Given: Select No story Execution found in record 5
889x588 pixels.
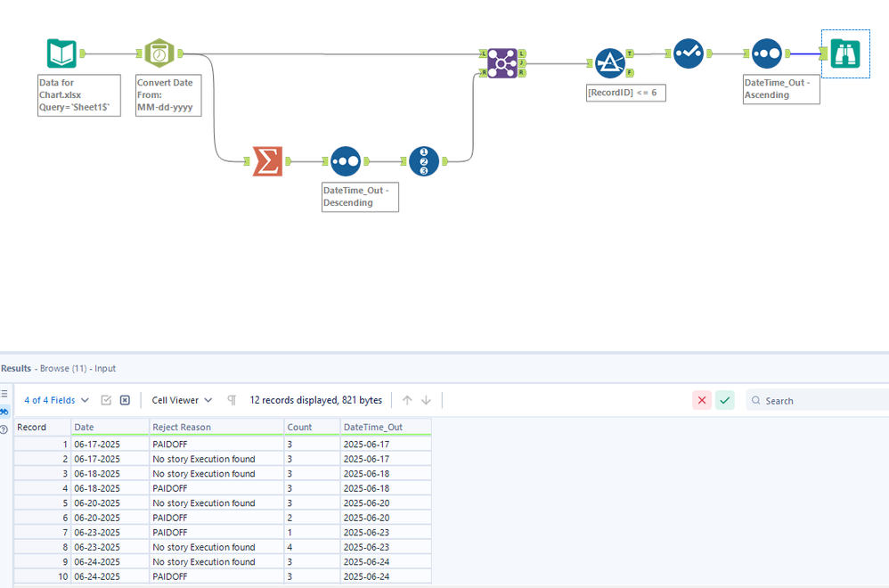Looking at the screenshot, I should [216, 503].
